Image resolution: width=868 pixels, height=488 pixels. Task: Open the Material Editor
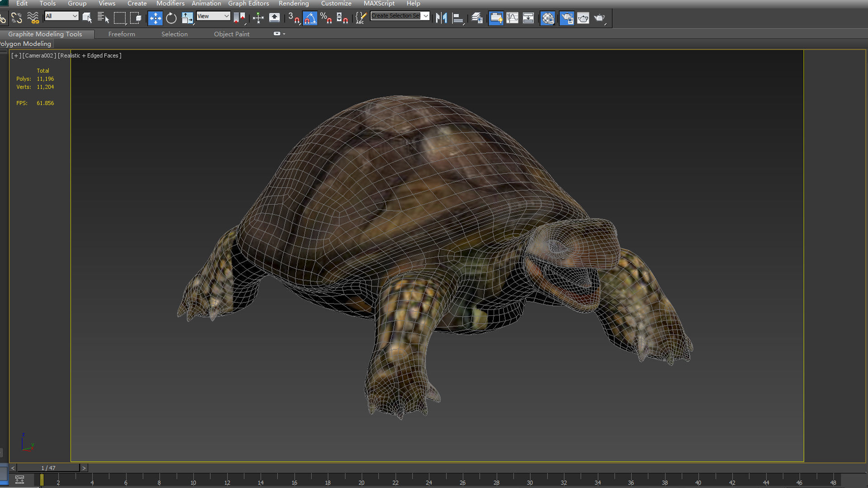547,18
